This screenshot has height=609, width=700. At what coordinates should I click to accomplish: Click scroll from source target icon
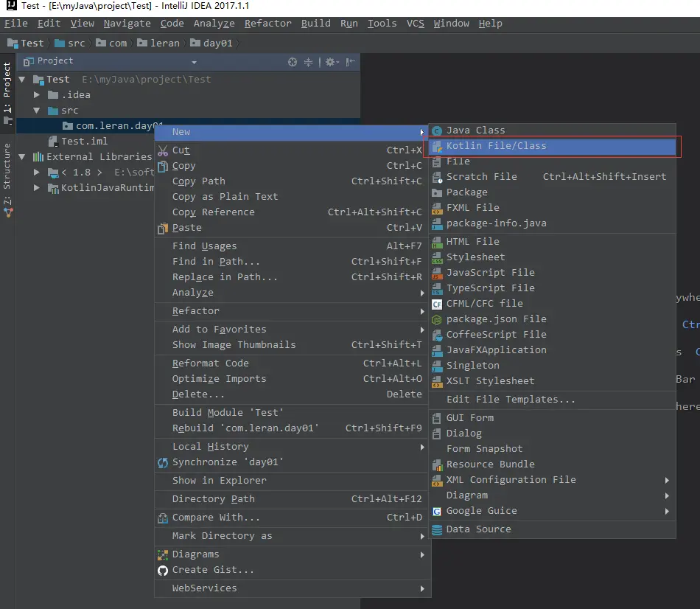(x=293, y=62)
